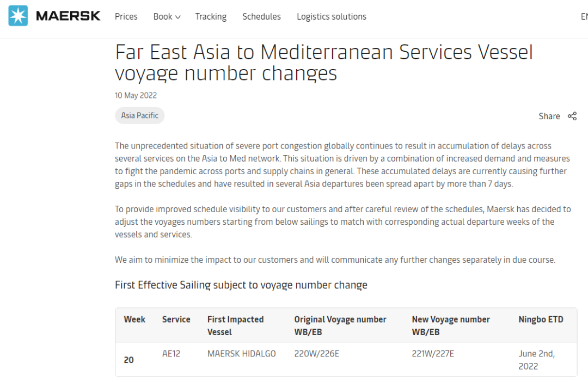The height and width of the screenshot is (382, 588).
Task: Click the Service column header
Action: 176,319
